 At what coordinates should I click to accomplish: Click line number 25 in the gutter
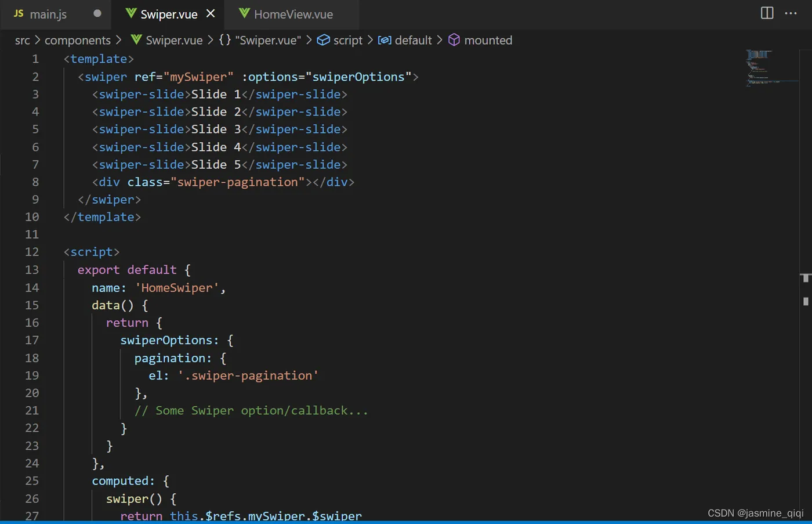[x=32, y=481]
